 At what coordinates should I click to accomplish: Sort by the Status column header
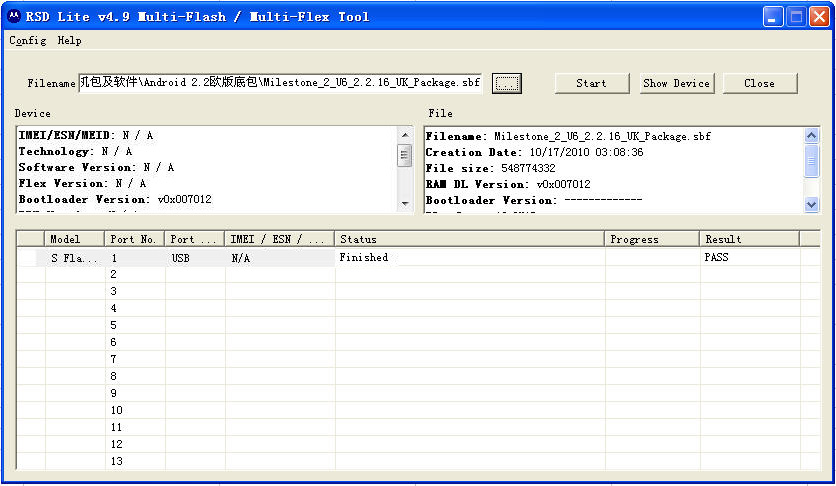coord(469,239)
